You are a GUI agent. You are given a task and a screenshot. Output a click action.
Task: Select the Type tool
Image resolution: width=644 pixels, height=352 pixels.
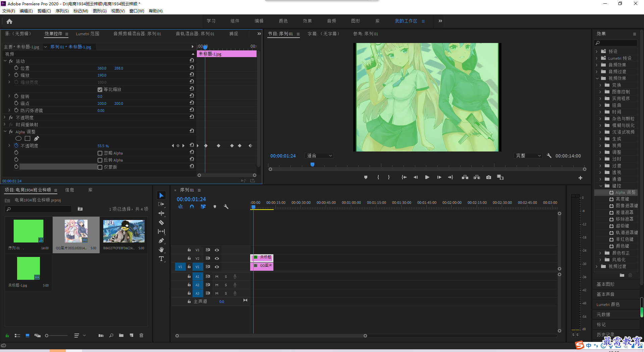161,259
